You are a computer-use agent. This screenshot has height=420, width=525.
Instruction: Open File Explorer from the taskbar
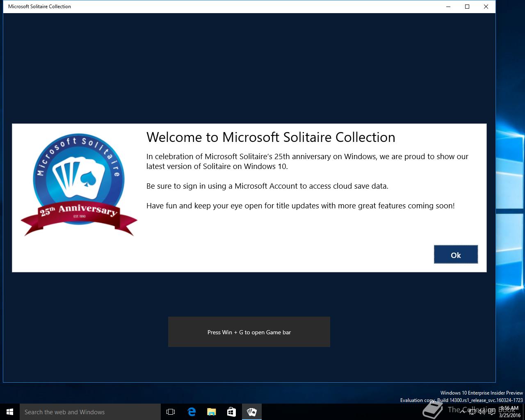[211, 412]
